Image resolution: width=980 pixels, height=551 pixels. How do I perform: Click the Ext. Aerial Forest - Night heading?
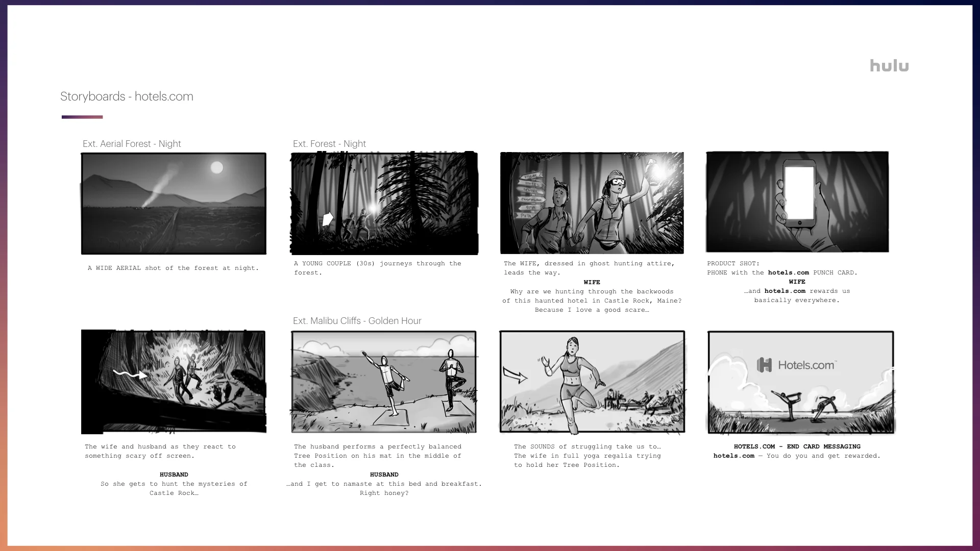point(132,144)
